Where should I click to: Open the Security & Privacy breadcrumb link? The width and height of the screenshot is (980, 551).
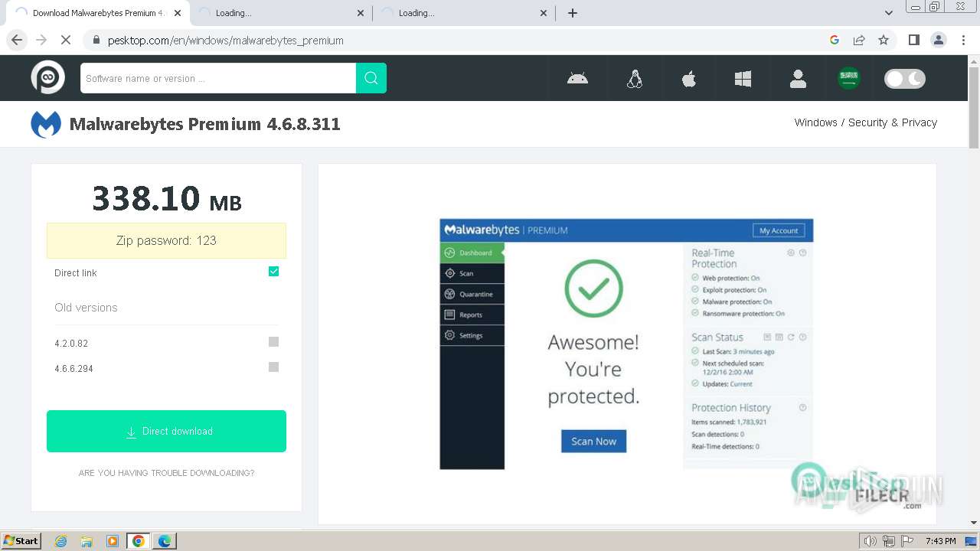[x=892, y=122]
